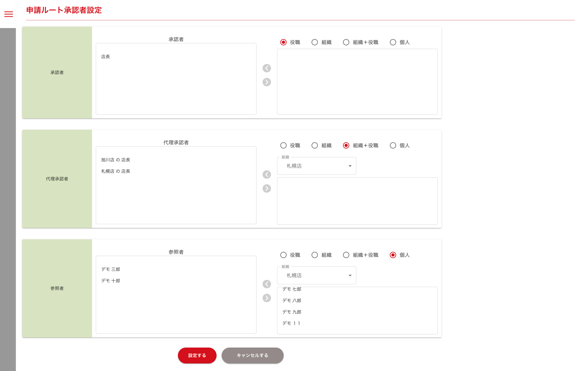This screenshot has width=588, height=371.
Task: Select 個人 radio for 代理承認者
Action: click(x=393, y=146)
